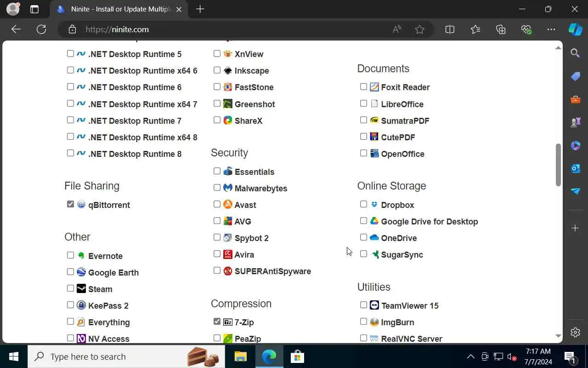Uncheck the qBittorrent checkbox

pyautogui.click(x=70, y=204)
